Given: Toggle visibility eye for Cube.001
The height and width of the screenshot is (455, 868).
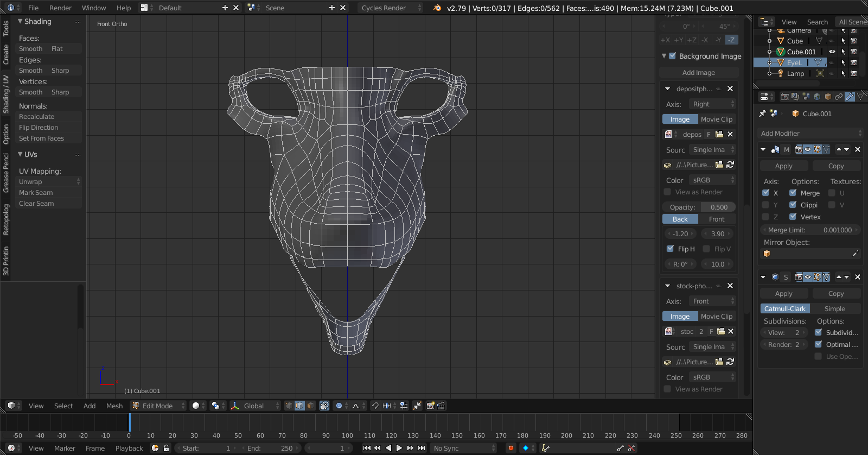Looking at the screenshot, I should coord(832,52).
